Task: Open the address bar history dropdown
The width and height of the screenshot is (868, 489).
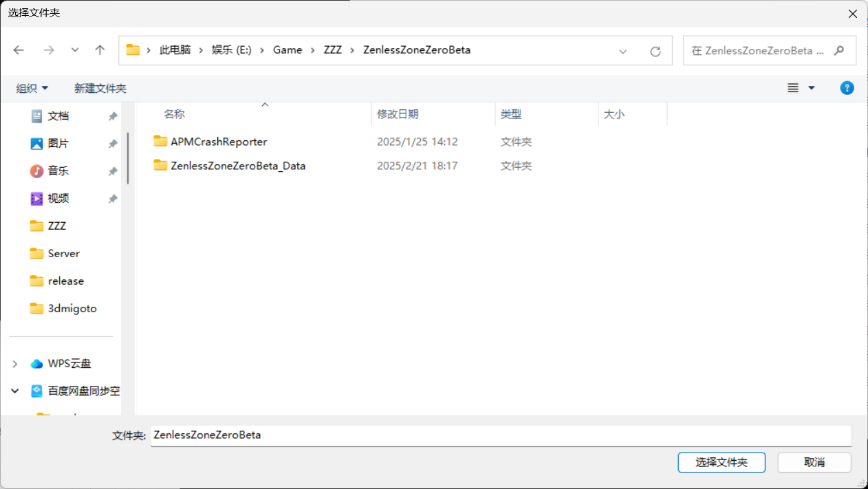Action: (x=623, y=51)
